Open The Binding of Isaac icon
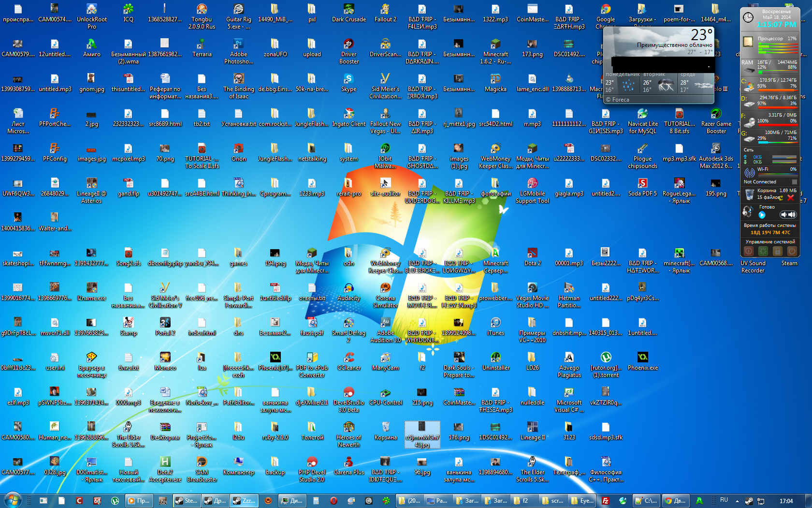The height and width of the screenshot is (508, 812). [x=238, y=86]
